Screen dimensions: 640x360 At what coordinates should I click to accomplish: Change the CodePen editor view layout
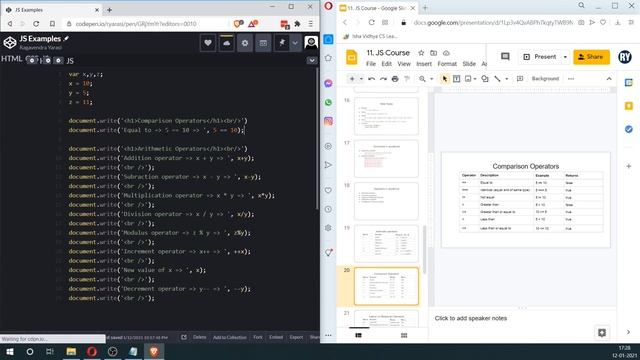pyautogui.click(x=263, y=43)
